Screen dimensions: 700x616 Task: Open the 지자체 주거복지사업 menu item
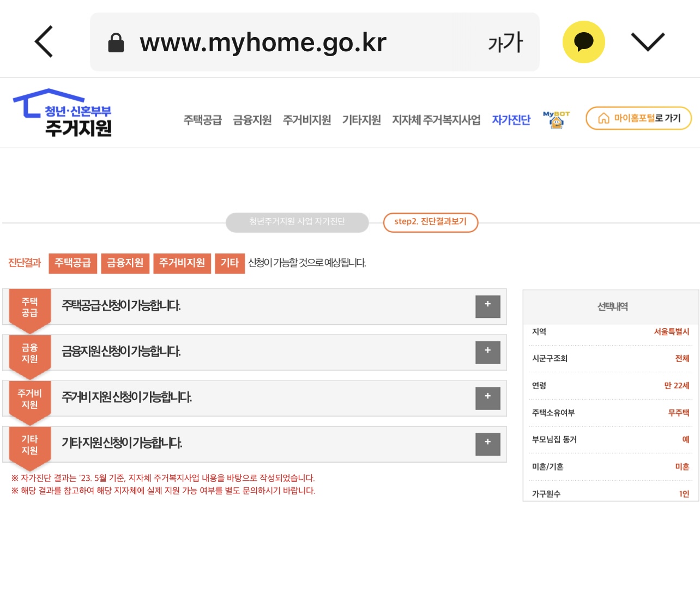pos(436,120)
